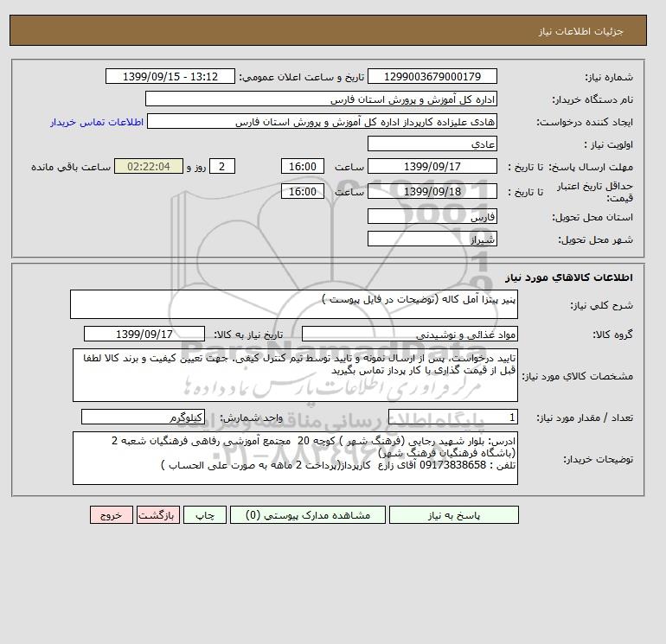Click the delivery province field فارس
The width and height of the screenshot is (666, 644).
pos(432,216)
